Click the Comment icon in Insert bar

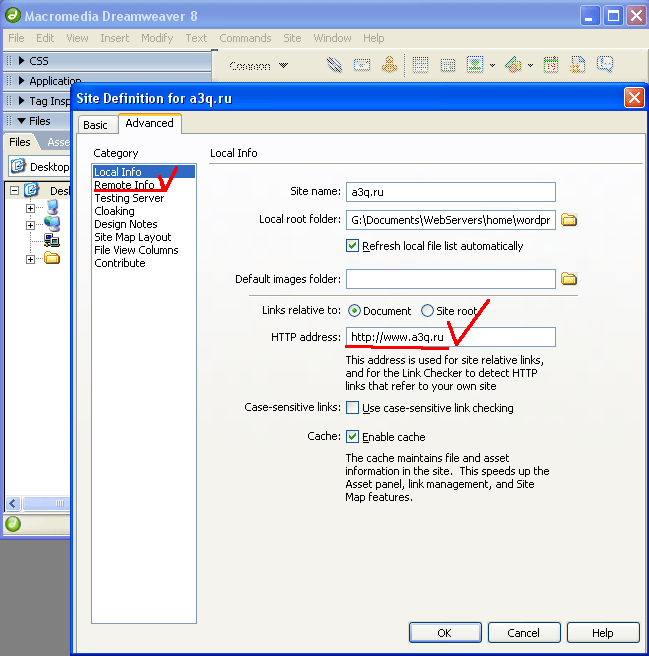coord(605,64)
